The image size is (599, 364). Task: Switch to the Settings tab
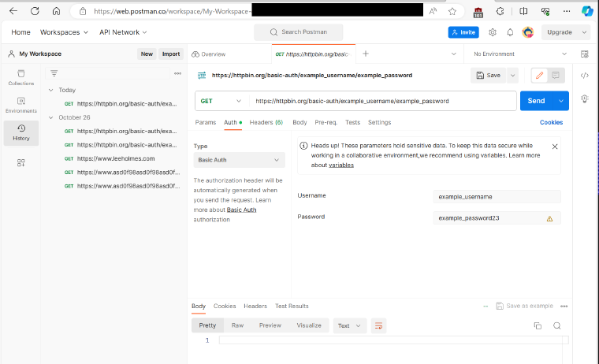[x=379, y=122]
